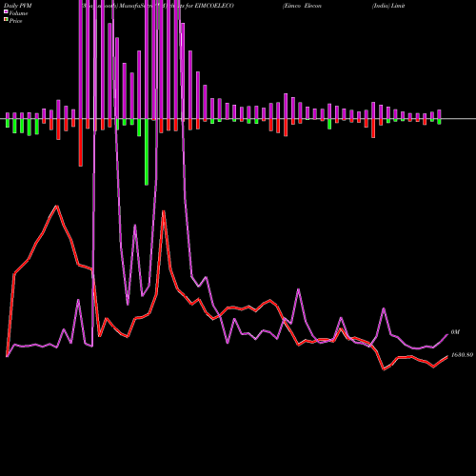Click the '1630.80' price value label
Viewport: 476px width, 476px height.
462,355
